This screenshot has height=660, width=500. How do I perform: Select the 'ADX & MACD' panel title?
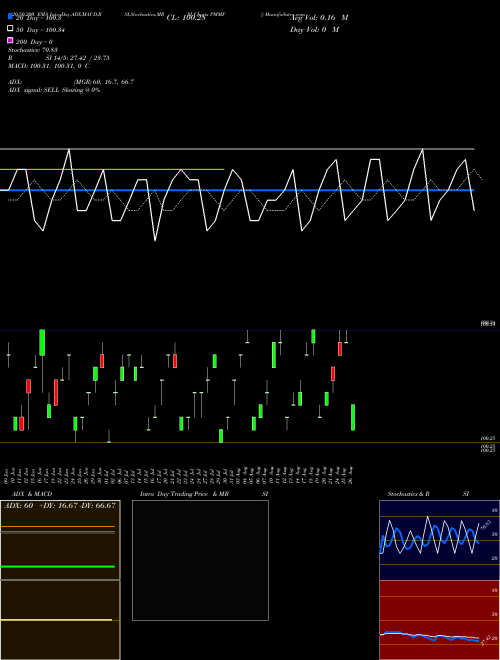(x=26, y=494)
